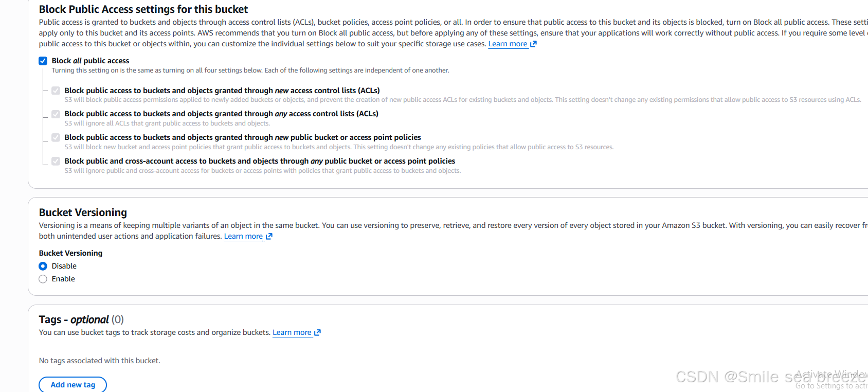
Task: Check block access through new public bucket policies
Action: click(56, 137)
